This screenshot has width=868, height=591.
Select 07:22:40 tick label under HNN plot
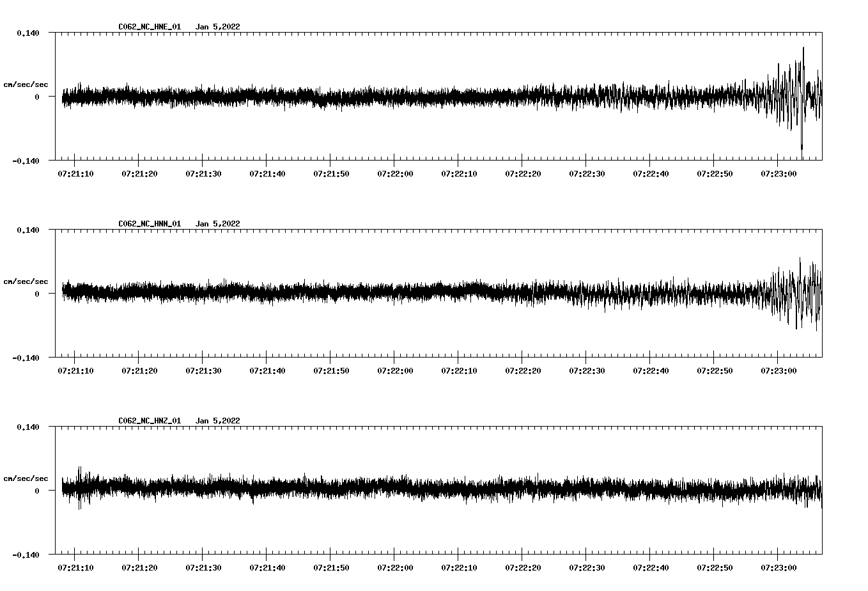coord(651,370)
